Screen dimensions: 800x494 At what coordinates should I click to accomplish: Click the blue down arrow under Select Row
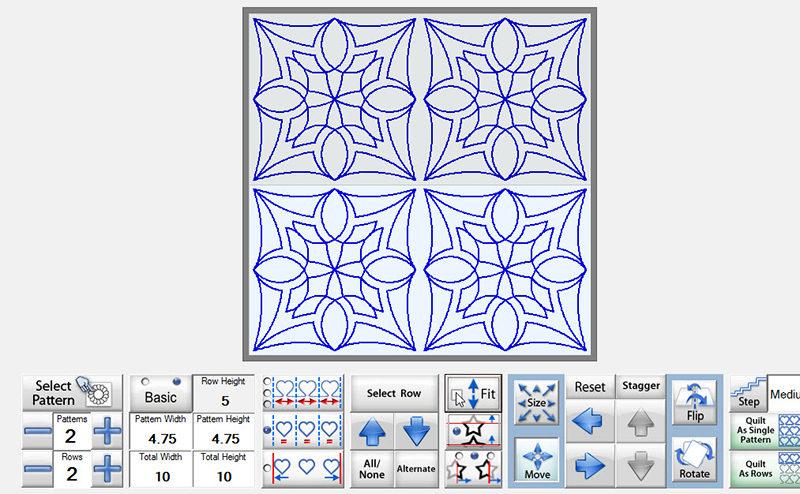pos(415,433)
